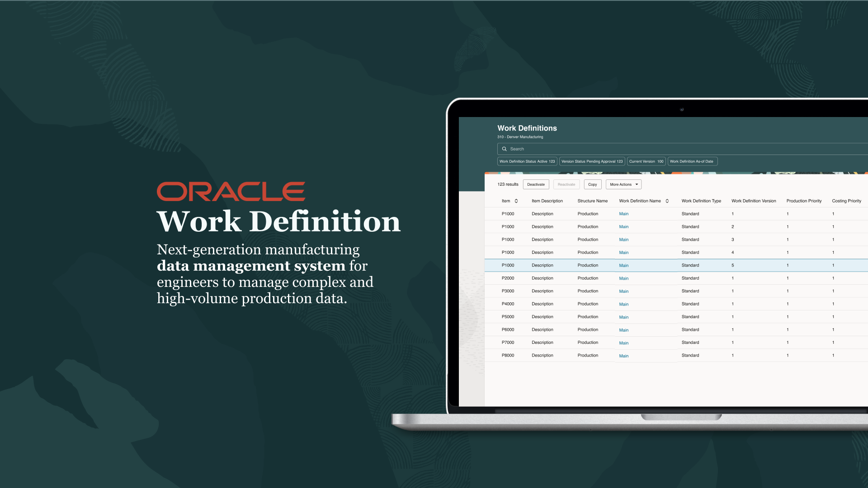The image size is (868, 488).
Task: Click the Production Priority column header
Action: click(804, 201)
